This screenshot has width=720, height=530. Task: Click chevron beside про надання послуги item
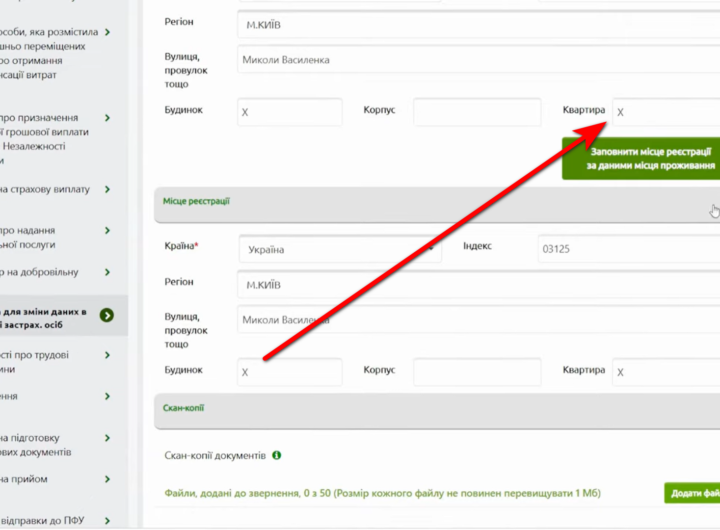(107, 231)
